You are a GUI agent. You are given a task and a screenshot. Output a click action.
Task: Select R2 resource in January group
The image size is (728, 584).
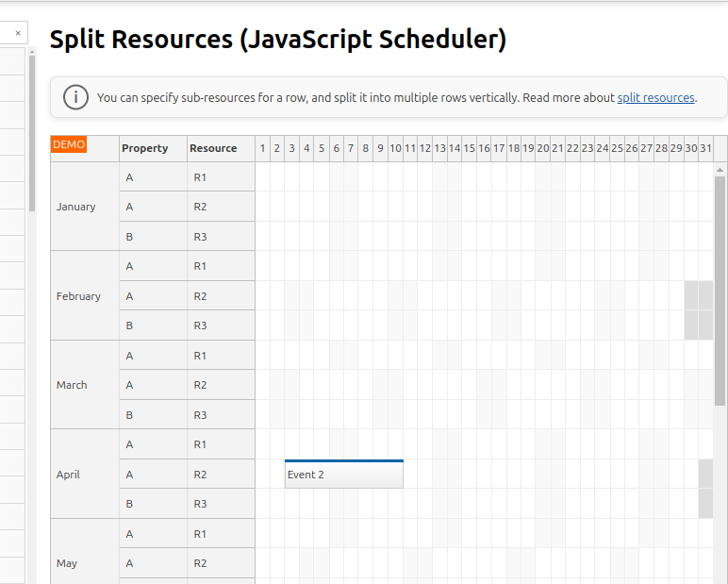point(221,207)
